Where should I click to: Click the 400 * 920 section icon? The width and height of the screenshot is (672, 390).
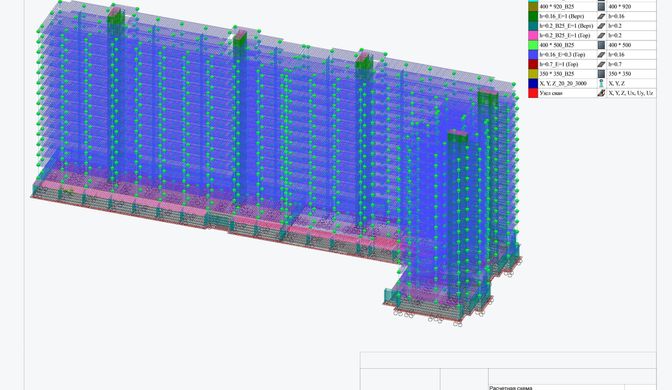click(601, 6)
